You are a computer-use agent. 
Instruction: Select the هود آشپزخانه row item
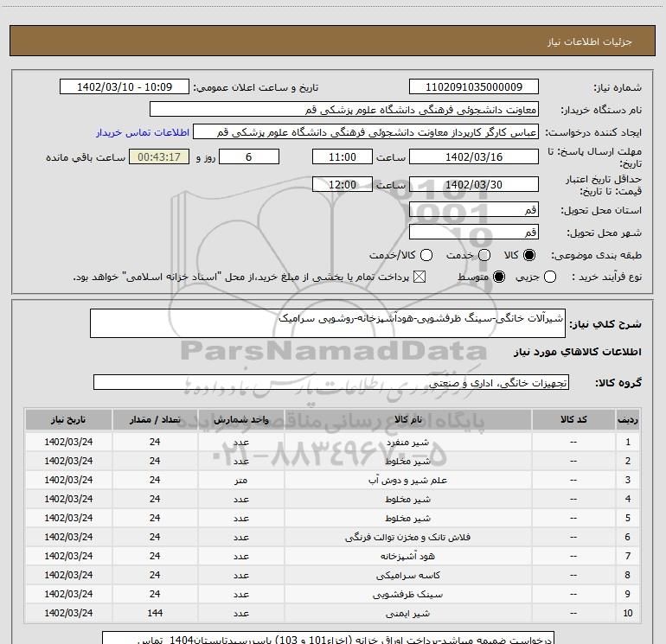tap(407, 556)
